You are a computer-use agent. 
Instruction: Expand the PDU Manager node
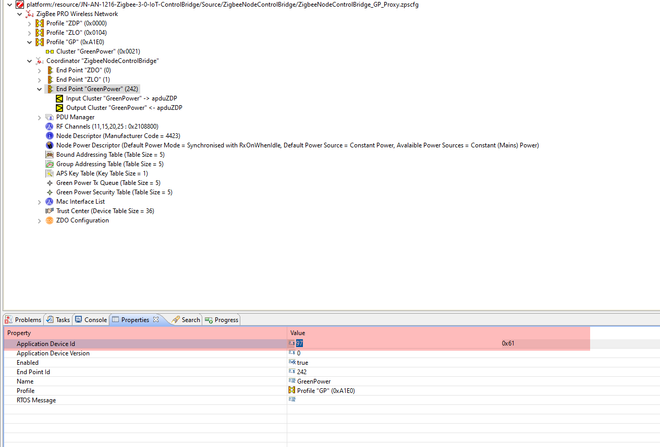(x=40, y=117)
